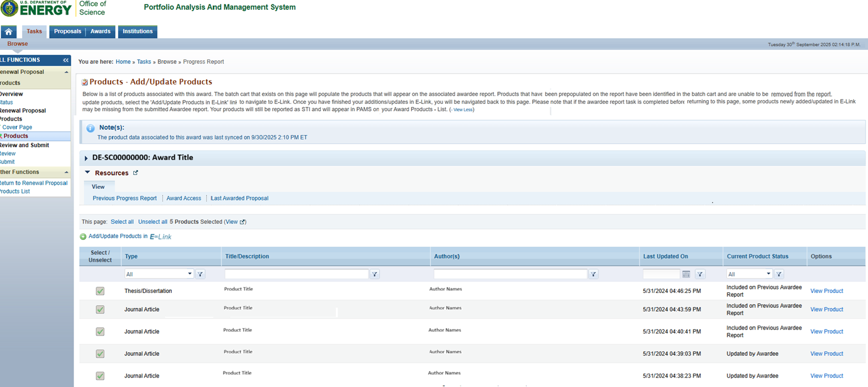Toggle checkbox for Journal Article updated 04:39:03 PM
Viewport: 868px width, 387px height.
click(x=100, y=354)
